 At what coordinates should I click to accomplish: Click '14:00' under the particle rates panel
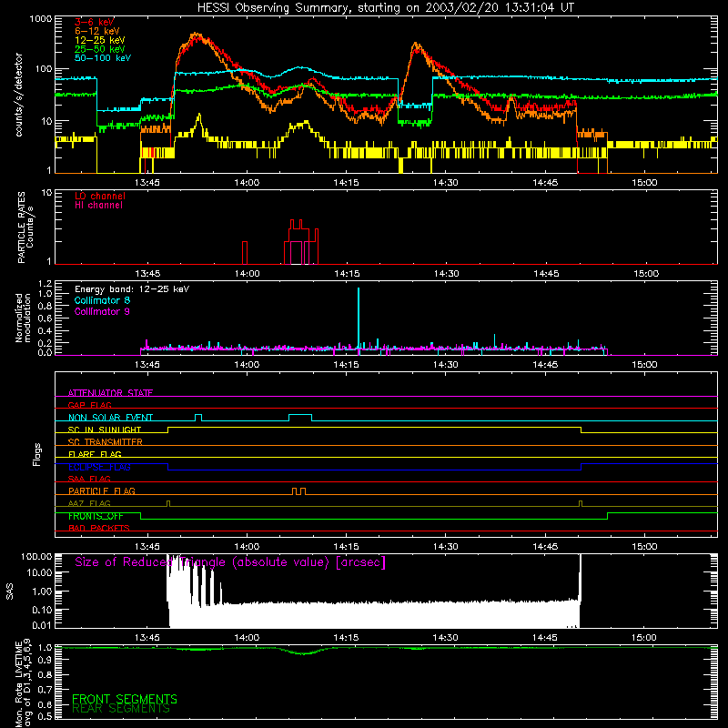tap(247, 274)
